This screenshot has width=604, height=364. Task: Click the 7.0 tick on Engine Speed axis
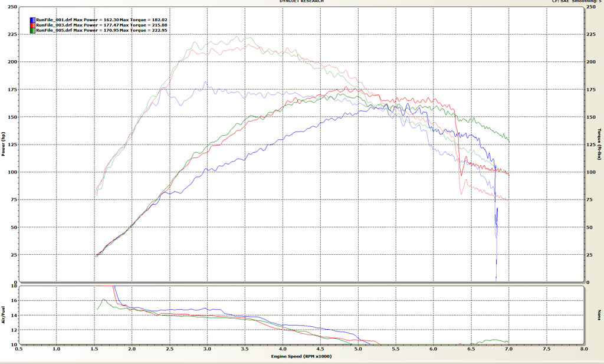(508, 350)
